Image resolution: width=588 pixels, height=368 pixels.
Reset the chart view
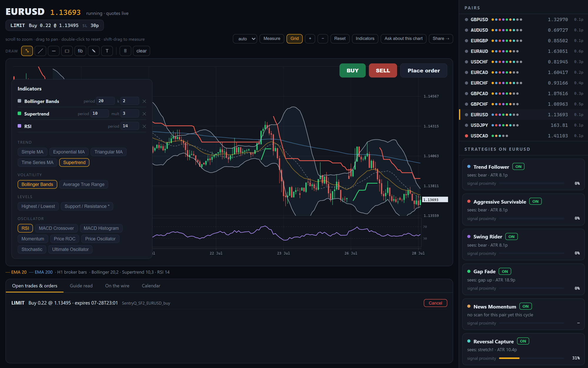(340, 38)
